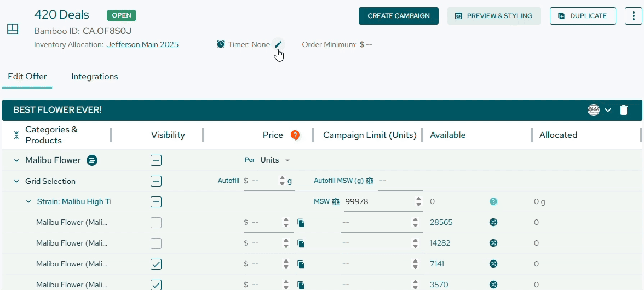Viewport: 644px width, 290px height.
Task: Open the Per Units dropdown
Action: click(275, 160)
